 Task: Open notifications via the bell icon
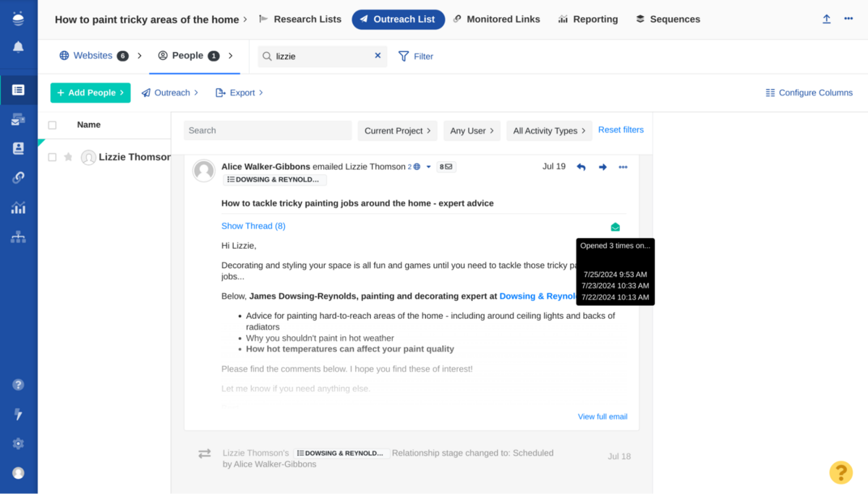point(18,46)
